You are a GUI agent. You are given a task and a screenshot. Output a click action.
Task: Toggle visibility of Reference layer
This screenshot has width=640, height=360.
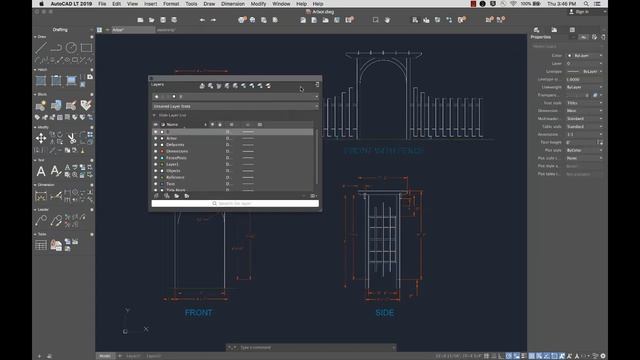point(156,178)
